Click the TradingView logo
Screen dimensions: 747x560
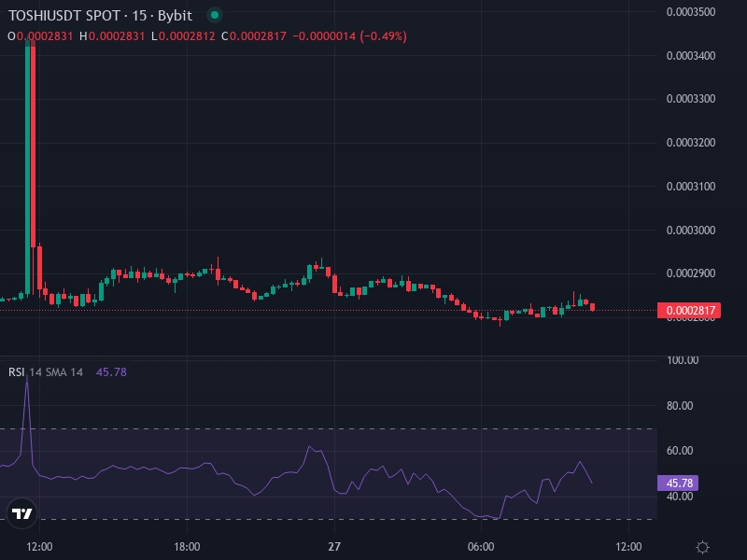(x=21, y=512)
